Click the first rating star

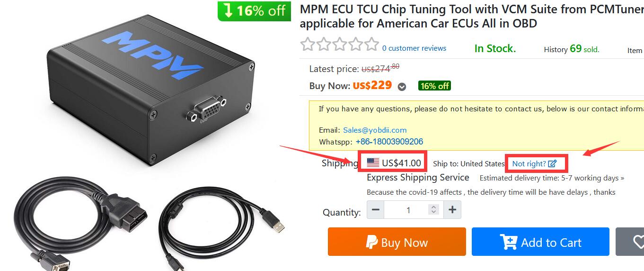coord(308,45)
